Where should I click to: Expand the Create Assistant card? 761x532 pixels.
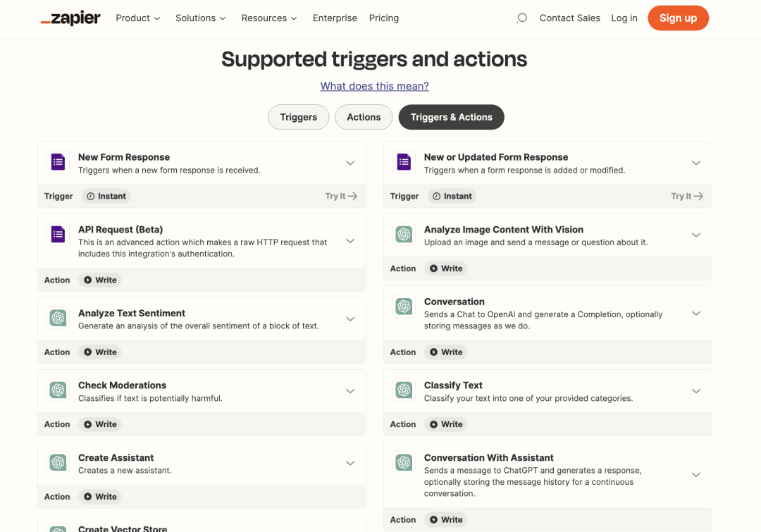click(350, 464)
